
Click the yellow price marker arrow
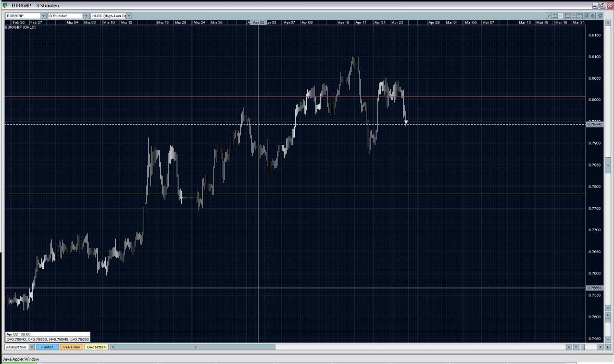pos(406,122)
